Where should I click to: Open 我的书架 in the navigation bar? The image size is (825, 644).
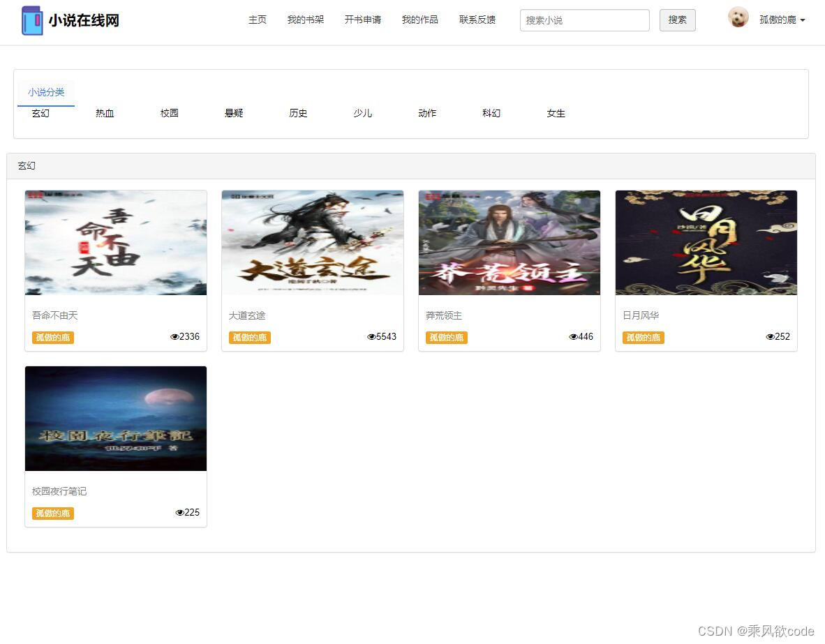pos(306,20)
